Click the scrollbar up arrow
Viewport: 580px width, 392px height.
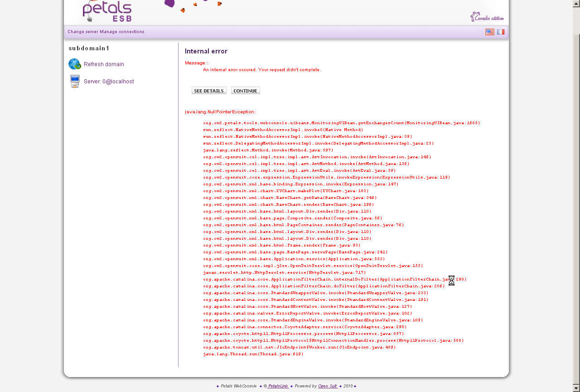coord(576,3)
